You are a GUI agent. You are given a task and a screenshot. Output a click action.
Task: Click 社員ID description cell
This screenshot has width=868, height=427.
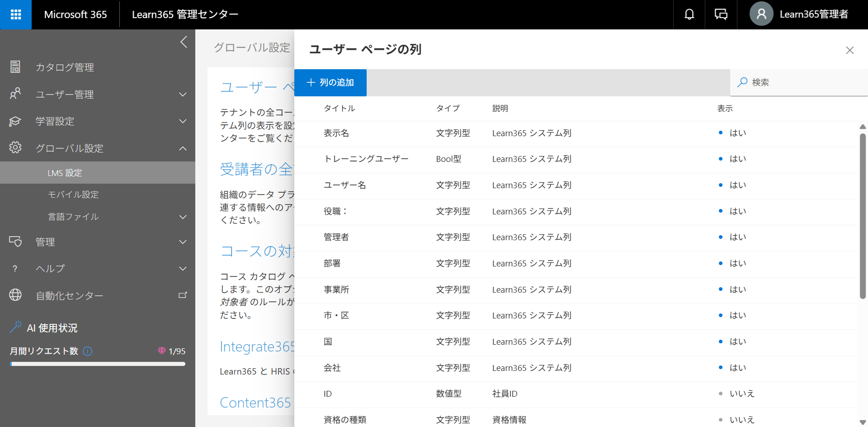(505, 394)
